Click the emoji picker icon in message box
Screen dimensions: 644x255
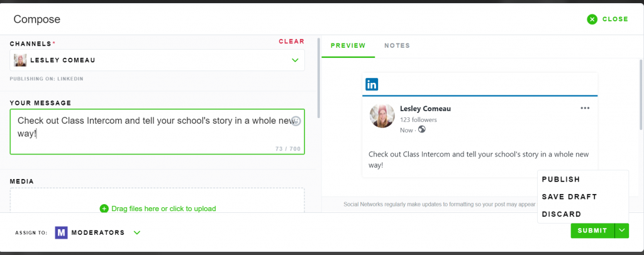(x=296, y=121)
